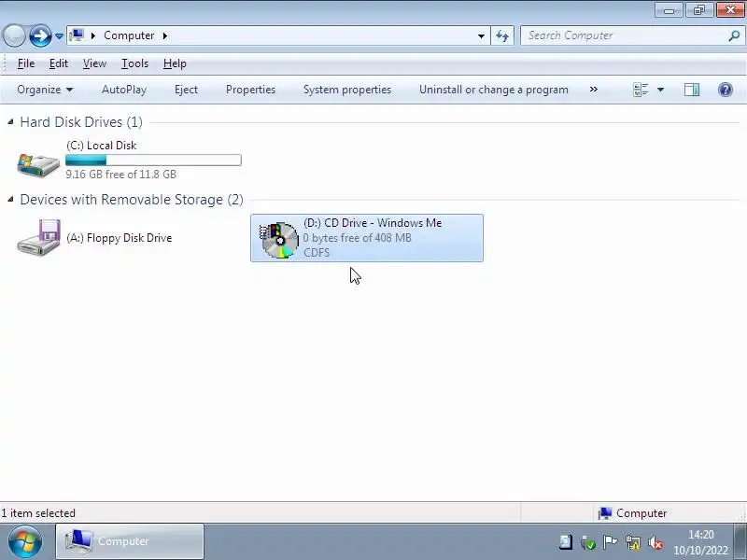Click the (A:) Floppy Disk Drive label
The image size is (747, 560).
[x=120, y=238]
